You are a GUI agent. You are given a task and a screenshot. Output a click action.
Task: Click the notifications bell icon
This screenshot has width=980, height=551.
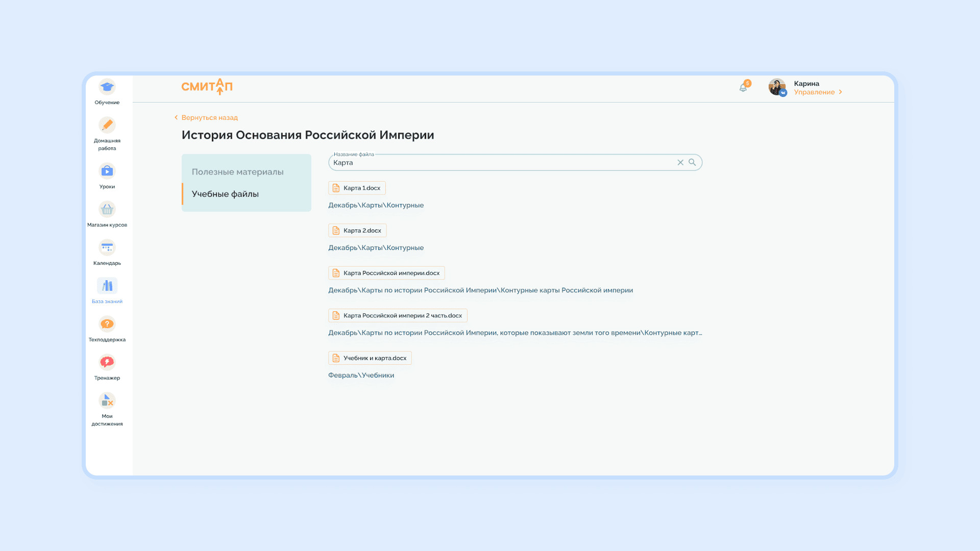tap(743, 88)
